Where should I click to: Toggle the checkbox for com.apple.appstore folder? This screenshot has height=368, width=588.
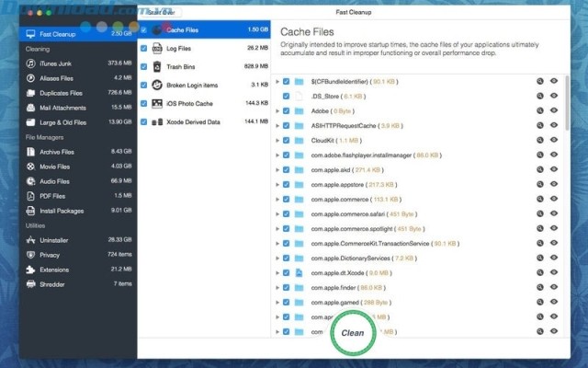coord(287,184)
